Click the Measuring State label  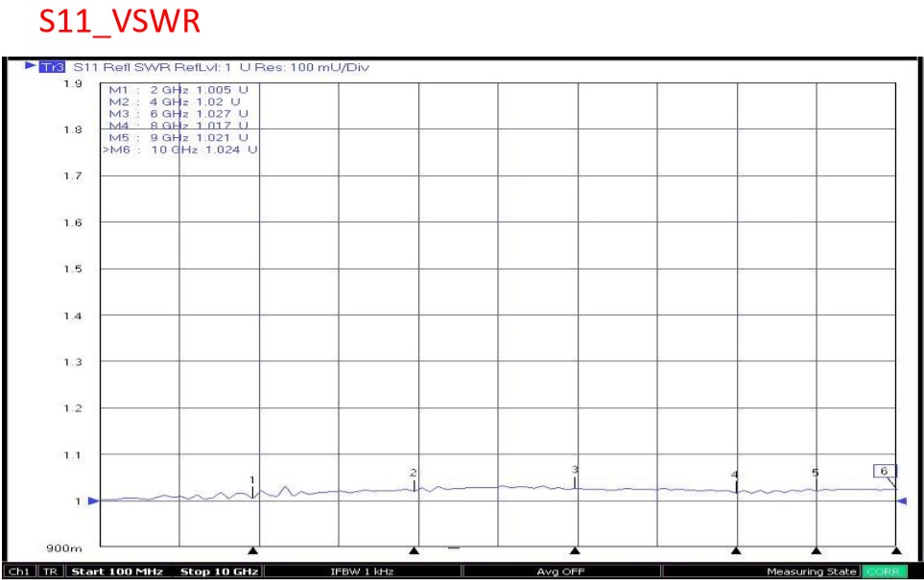[811, 572]
